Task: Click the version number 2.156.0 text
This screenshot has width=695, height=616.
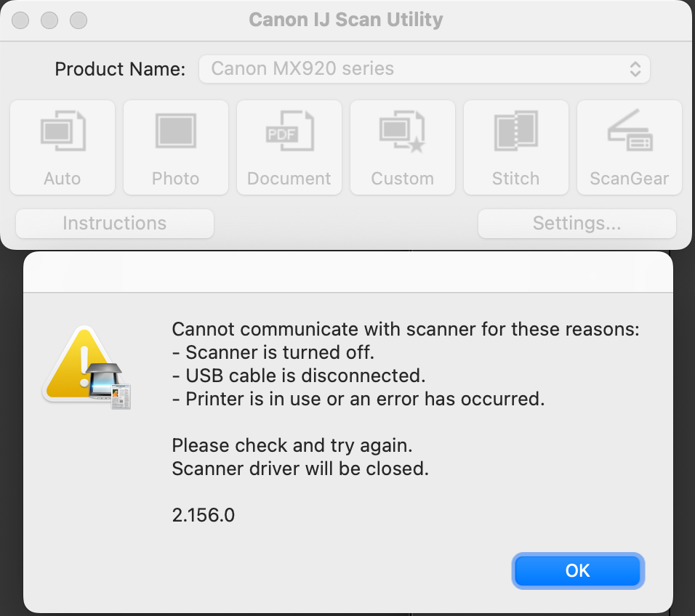Action: tap(204, 515)
